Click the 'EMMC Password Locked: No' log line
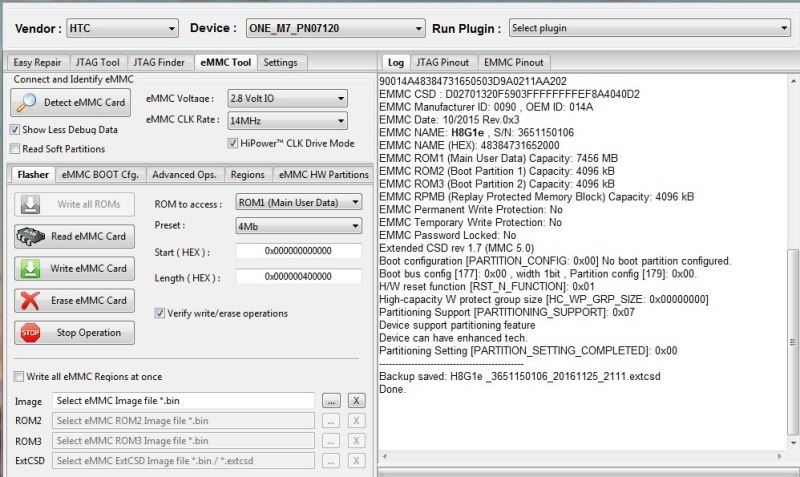Image resolution: width=800 pixels, height=477 pixels. 447,235
